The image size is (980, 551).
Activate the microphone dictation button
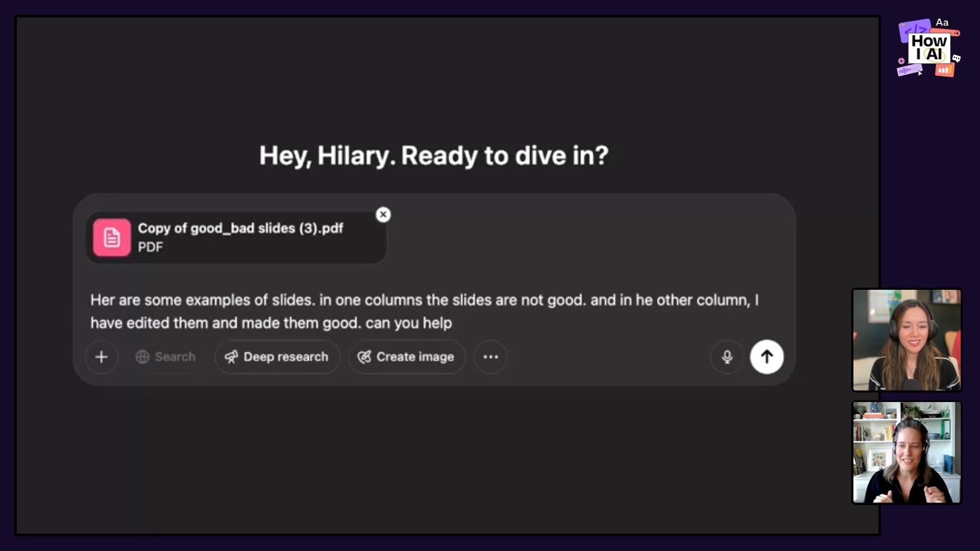(727, 357)
